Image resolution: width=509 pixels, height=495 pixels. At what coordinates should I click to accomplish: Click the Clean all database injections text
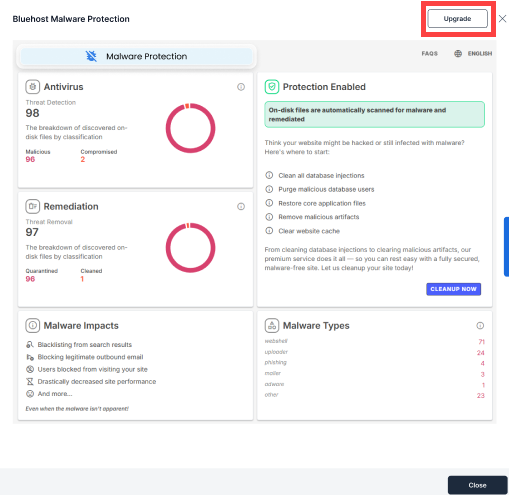coord(321,175)
